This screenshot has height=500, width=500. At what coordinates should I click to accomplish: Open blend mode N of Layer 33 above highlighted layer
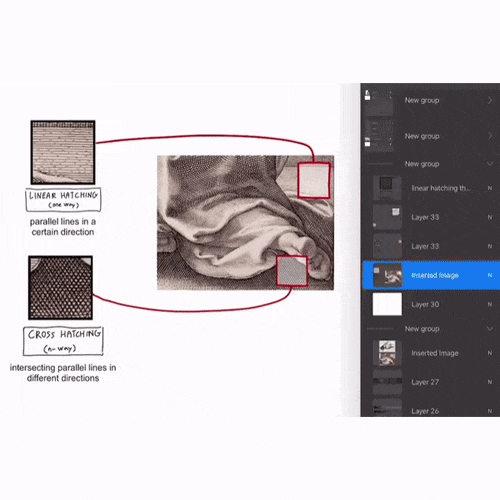tap(490, 246)
